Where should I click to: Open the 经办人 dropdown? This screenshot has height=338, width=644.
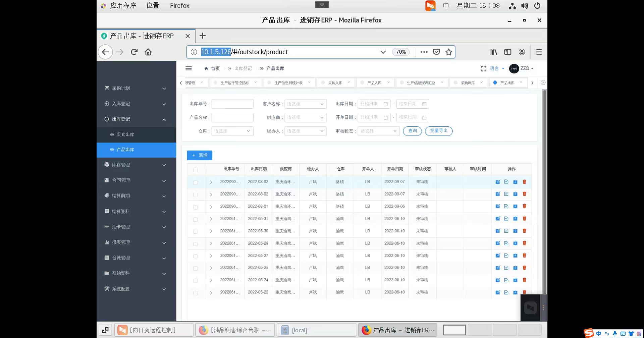(x=305, y=131)
